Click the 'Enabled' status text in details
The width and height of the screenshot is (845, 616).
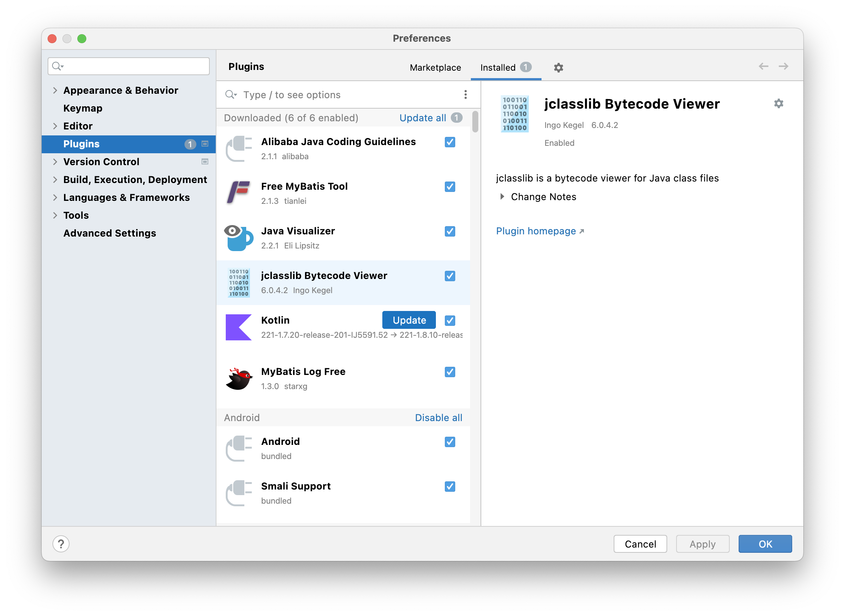point(559,143)
